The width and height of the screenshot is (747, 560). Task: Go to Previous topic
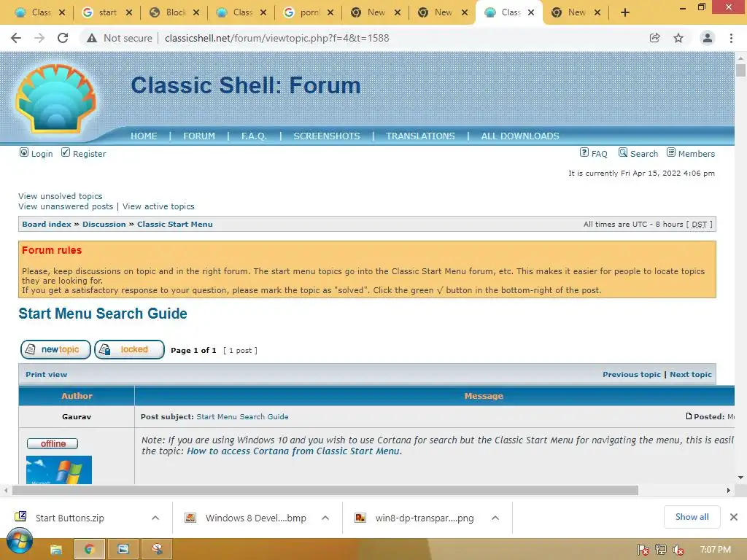pyautogui.click(x=632, y=374)
